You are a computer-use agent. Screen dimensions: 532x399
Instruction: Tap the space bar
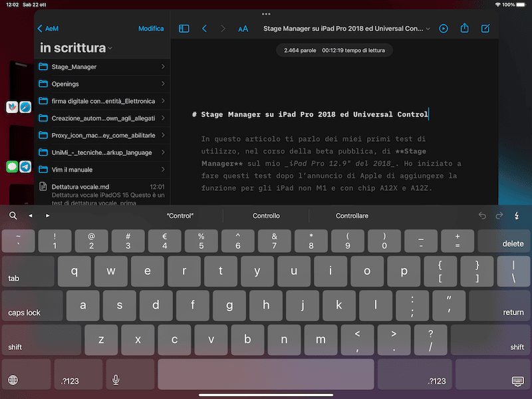[266, 374]
